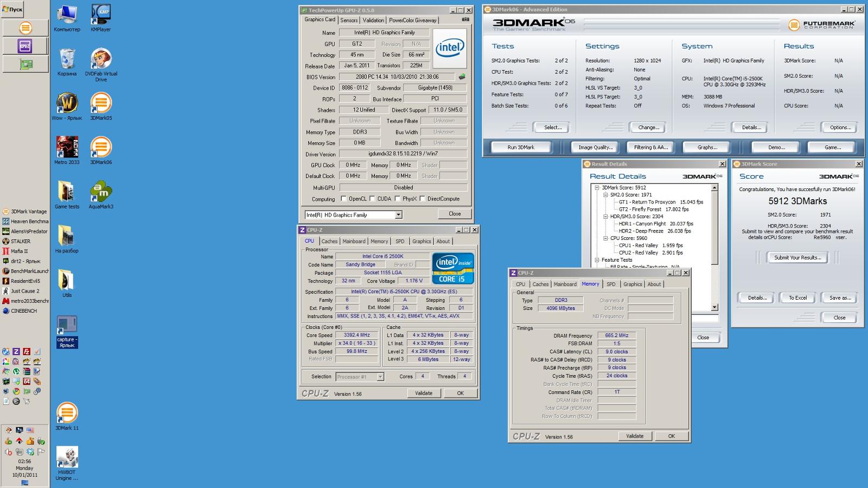The image size is (868, 488).
Task: Enable the OpenCL checkbox
Action: [343, 199]
